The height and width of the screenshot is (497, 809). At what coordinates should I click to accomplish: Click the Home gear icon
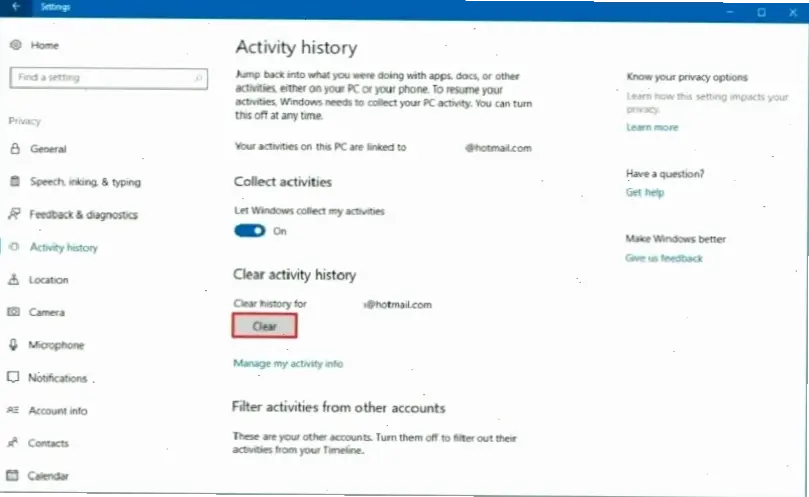tap(15, 45)
